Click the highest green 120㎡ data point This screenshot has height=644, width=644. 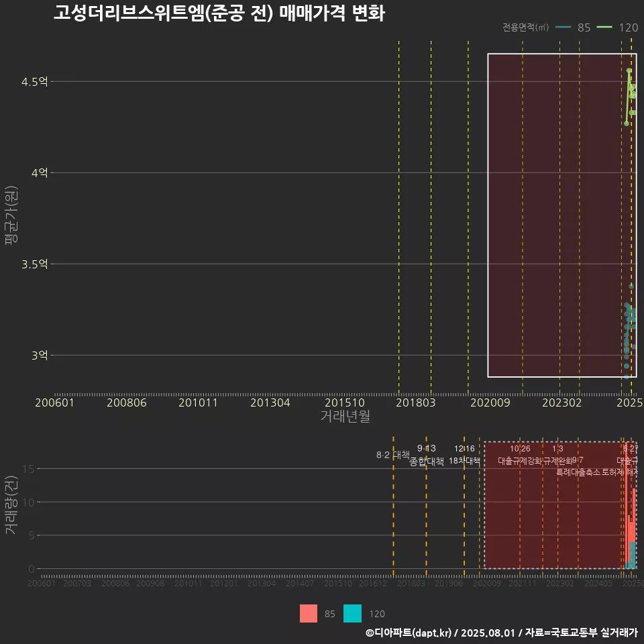629,70
